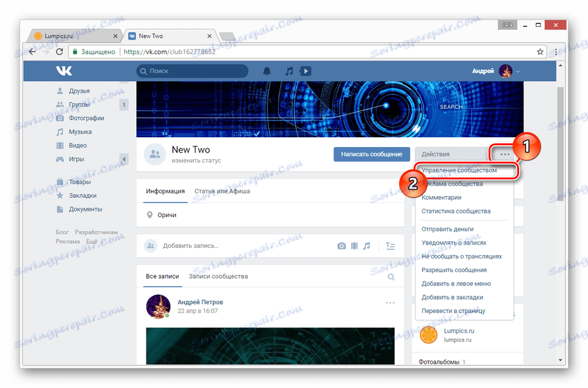Click the Написать сообщение button
This screenshot has width=588, height=388.
click(x=371, y=154)
